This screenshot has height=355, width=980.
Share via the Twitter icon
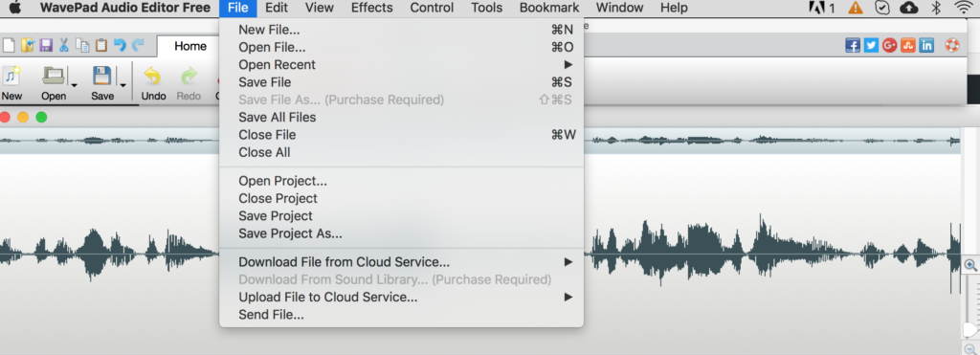[871, 45]
